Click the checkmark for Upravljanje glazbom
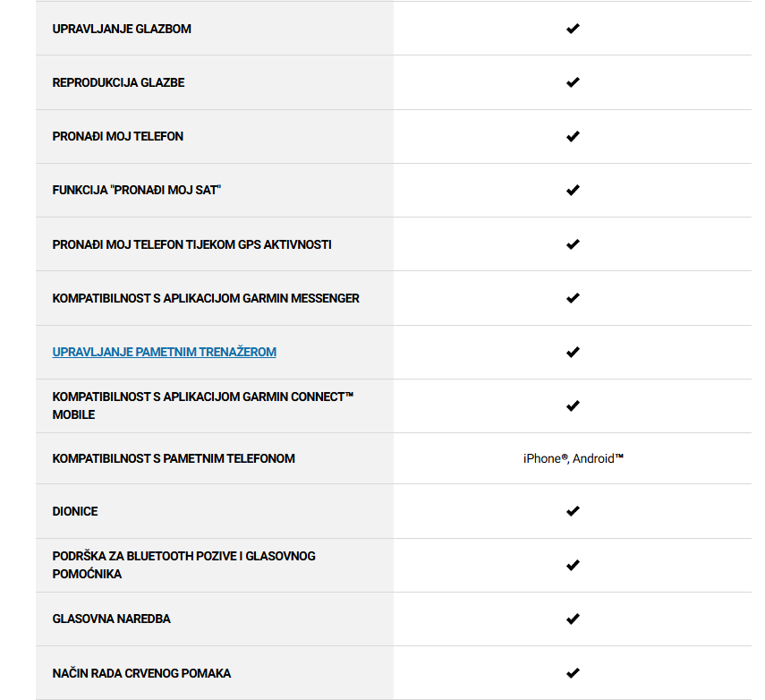This screenshot has height=700, width=765. coord(573,29)
